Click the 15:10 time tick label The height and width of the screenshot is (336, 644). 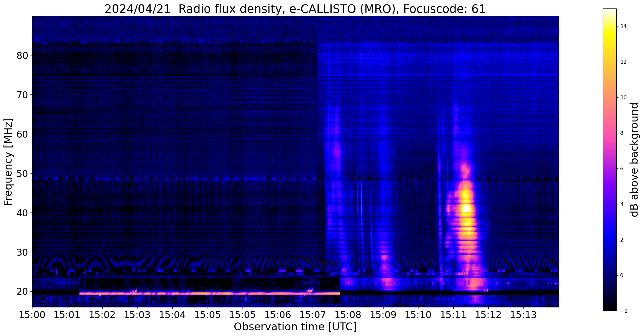pos(418,315)
